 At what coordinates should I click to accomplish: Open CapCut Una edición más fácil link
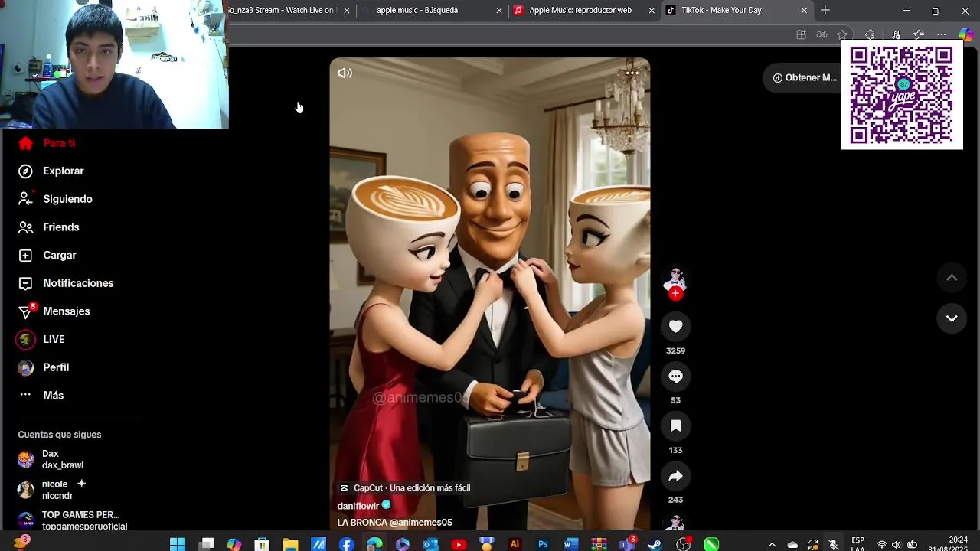click(405, 488)
